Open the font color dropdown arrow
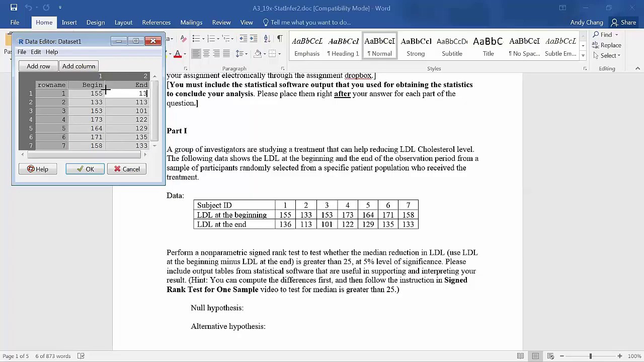 [184, 54]
